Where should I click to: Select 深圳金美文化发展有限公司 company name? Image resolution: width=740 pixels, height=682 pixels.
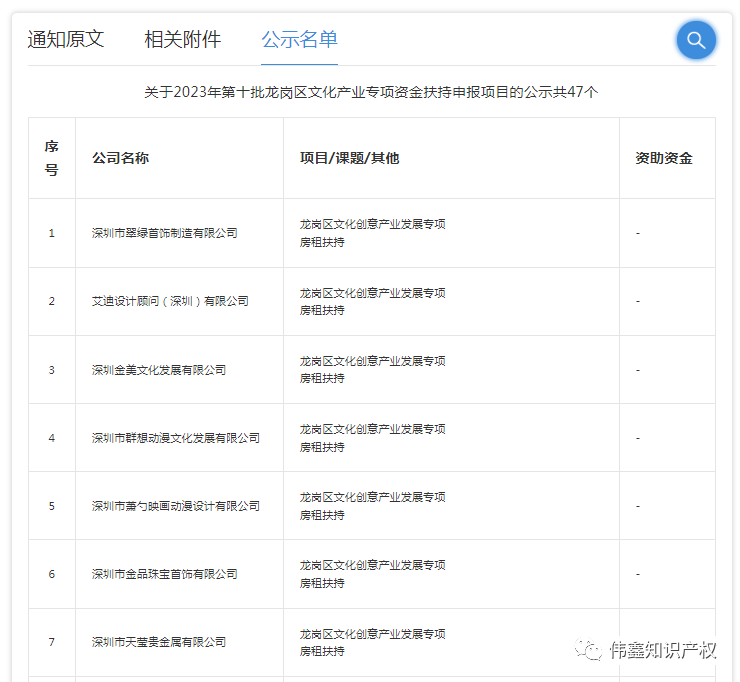click(x=159, y=370)
